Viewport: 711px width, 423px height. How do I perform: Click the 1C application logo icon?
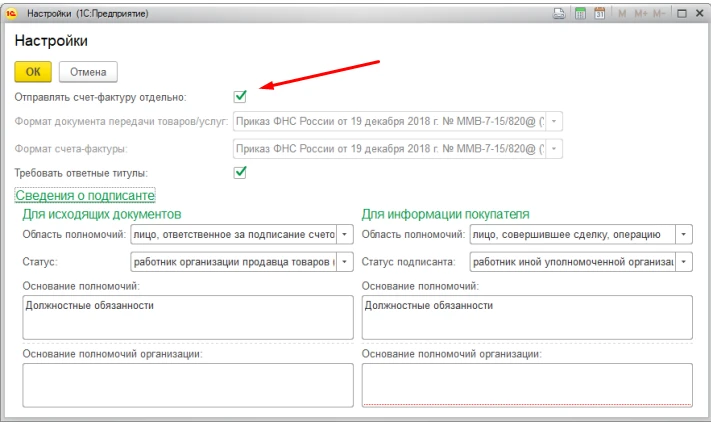[x=12, y=14]
